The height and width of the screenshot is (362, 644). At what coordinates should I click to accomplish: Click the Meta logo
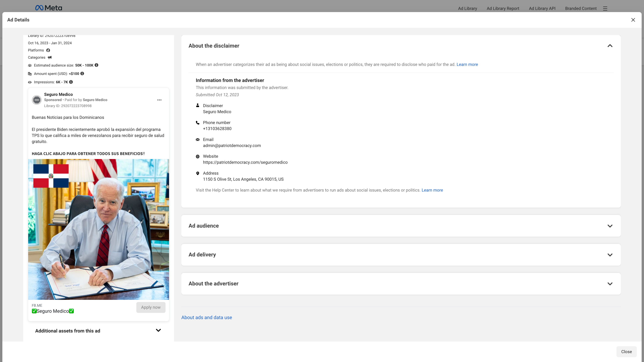[49, 8]
